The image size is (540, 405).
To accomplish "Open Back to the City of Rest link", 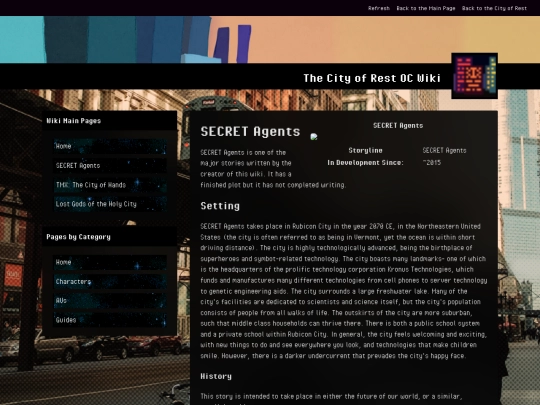I will 494,8.
